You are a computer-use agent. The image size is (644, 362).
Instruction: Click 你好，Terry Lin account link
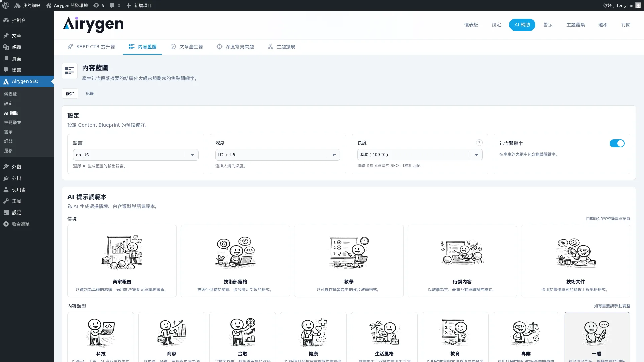coord(622,5)
